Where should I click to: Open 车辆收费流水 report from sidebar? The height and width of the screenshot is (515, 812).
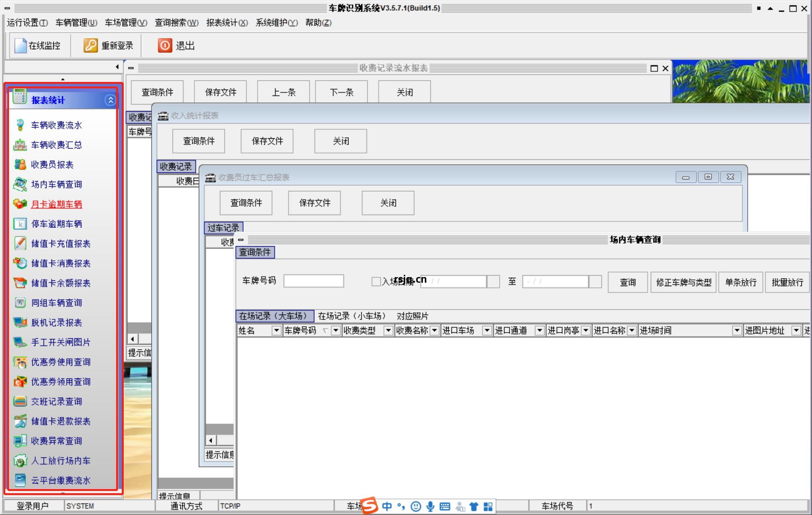coord(56,125)
